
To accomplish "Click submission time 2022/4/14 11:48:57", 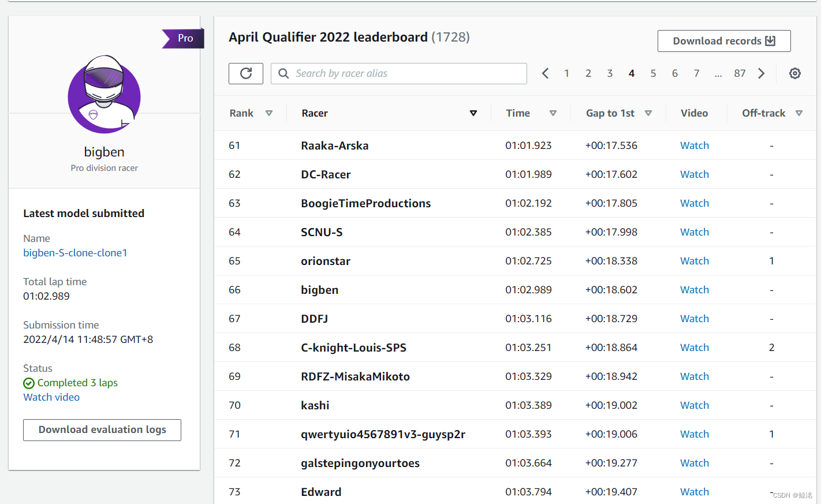I will pos(88,339).
